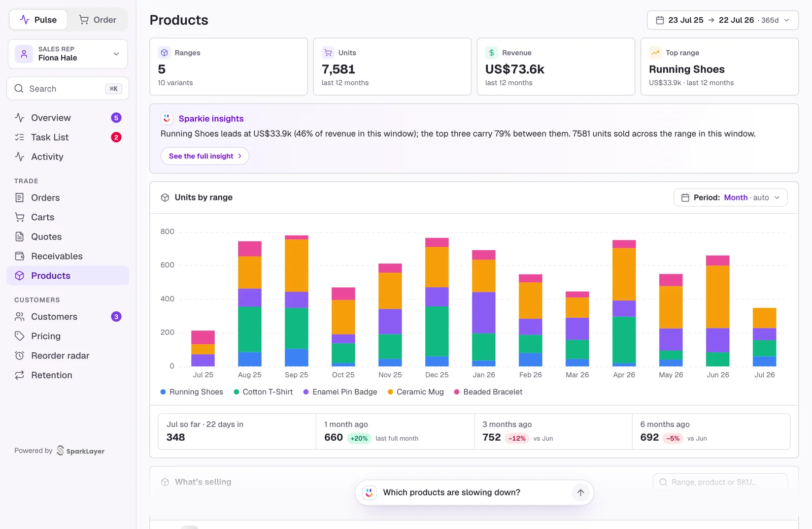Click the Receivables wallet icon
The height and width of the screenshot is (529, 812).
[x=20, y=256]
